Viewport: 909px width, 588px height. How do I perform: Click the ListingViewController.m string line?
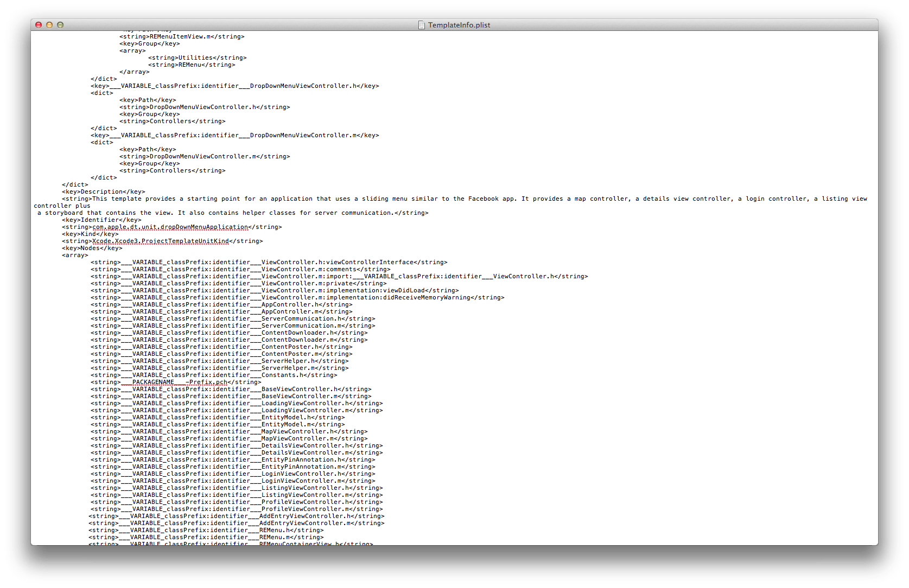tap(237, 495)
